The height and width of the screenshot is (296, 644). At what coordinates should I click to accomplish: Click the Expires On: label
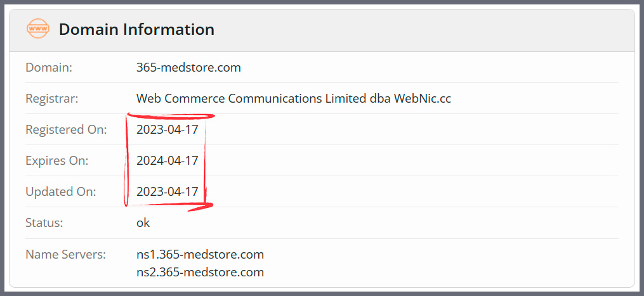57,160
